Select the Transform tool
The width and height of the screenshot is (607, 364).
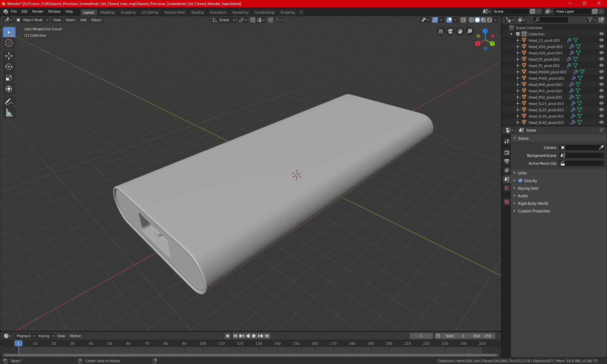click(x=9, y=89)
